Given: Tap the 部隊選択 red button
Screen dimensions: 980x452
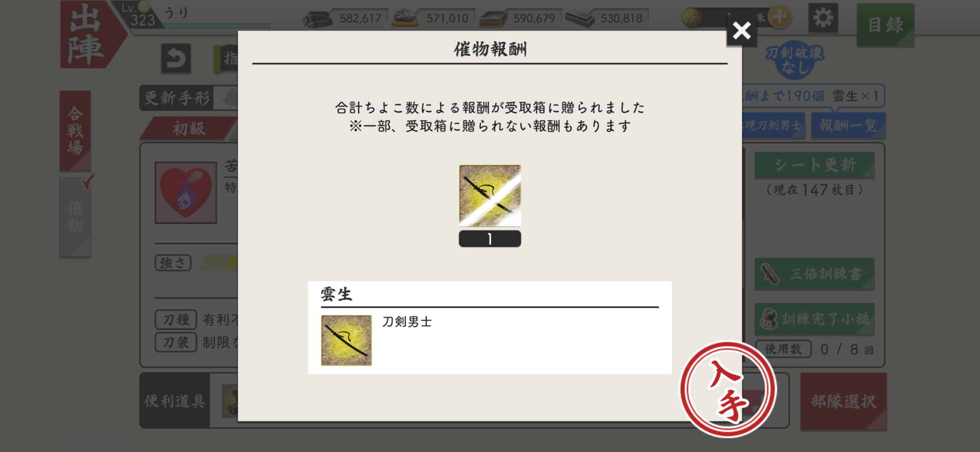Looking at the screenshot, I should coord(843,402).
